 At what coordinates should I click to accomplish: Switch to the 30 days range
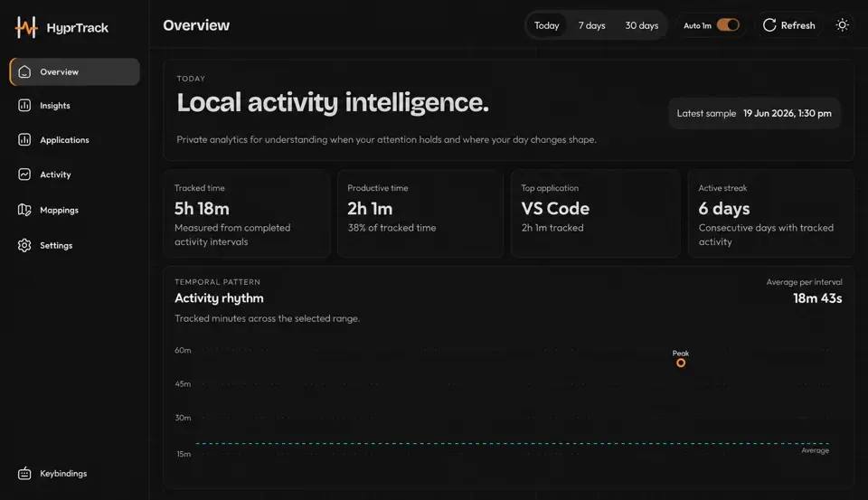(x=642, y=25)
